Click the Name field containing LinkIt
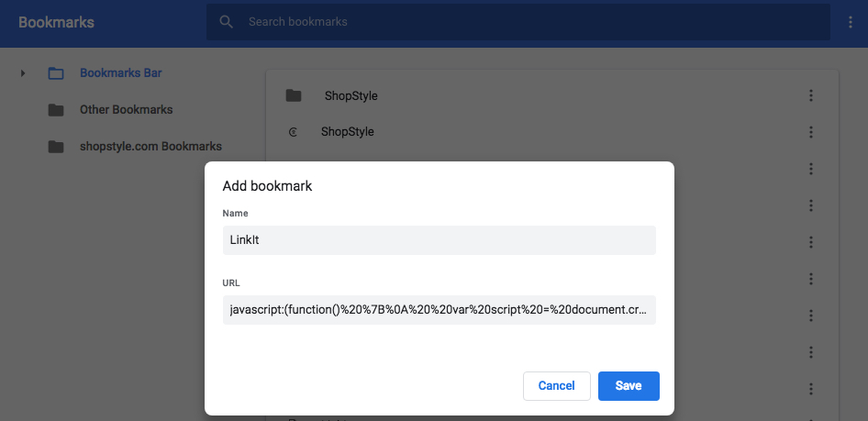868x421 pixels. click(439, 240)
